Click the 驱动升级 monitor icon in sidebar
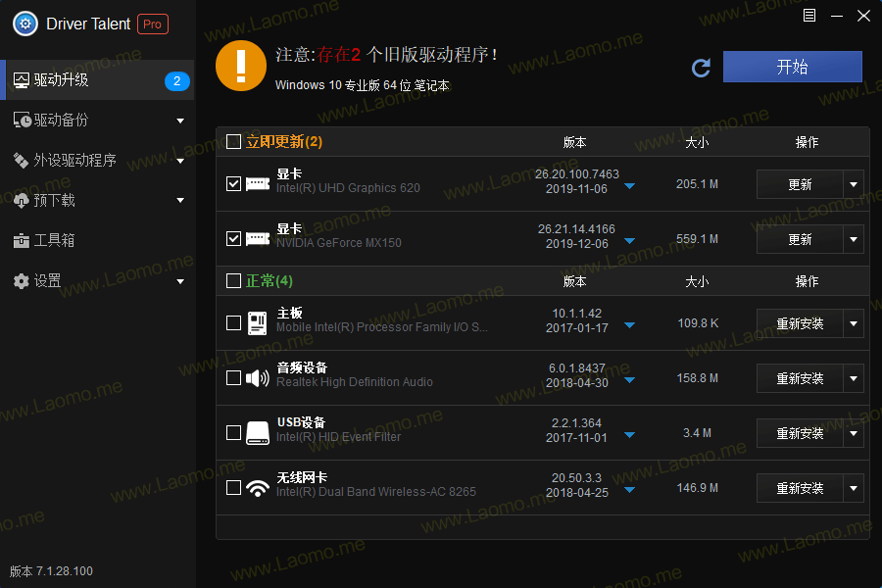 [22, 80]
